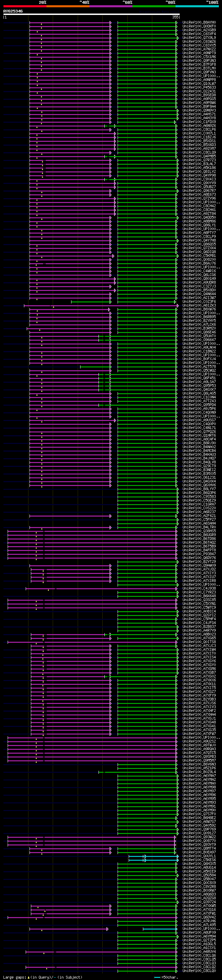
Task: Open hit UniRef100_C8CLP6
Action: tap(199, 129)
